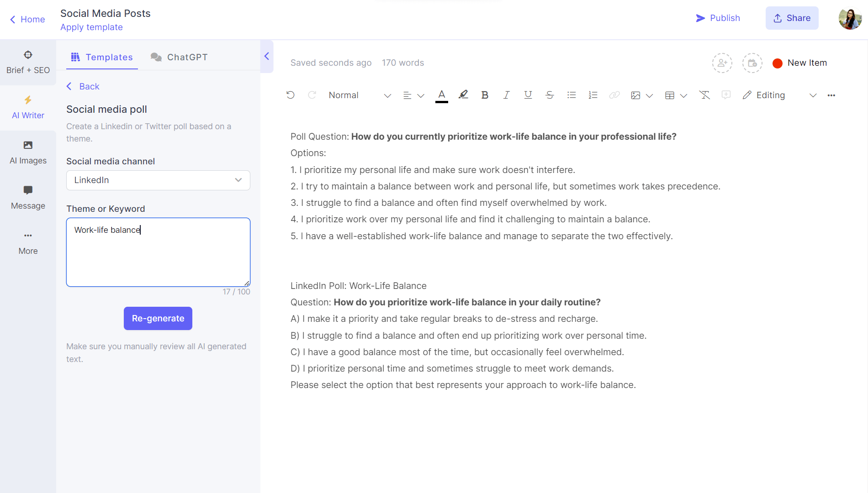Apply a bulleted list

point(572,95)
